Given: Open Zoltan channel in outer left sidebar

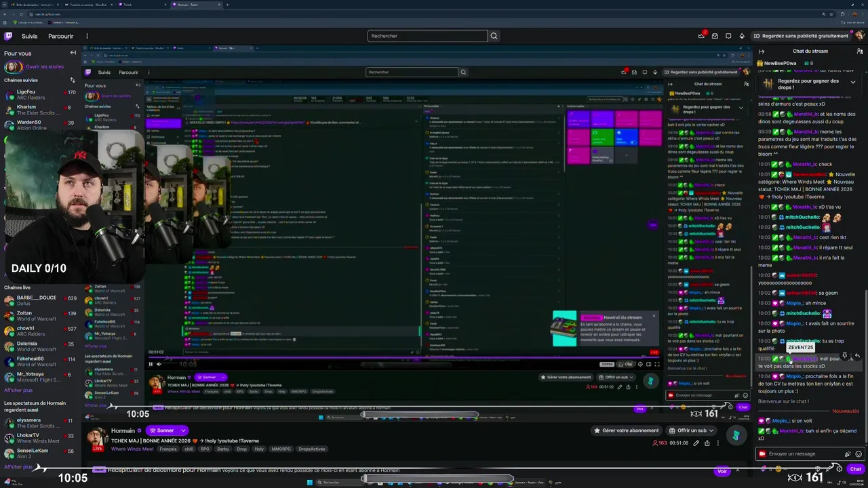Looking at the screenshot, I should click(39, 315).
